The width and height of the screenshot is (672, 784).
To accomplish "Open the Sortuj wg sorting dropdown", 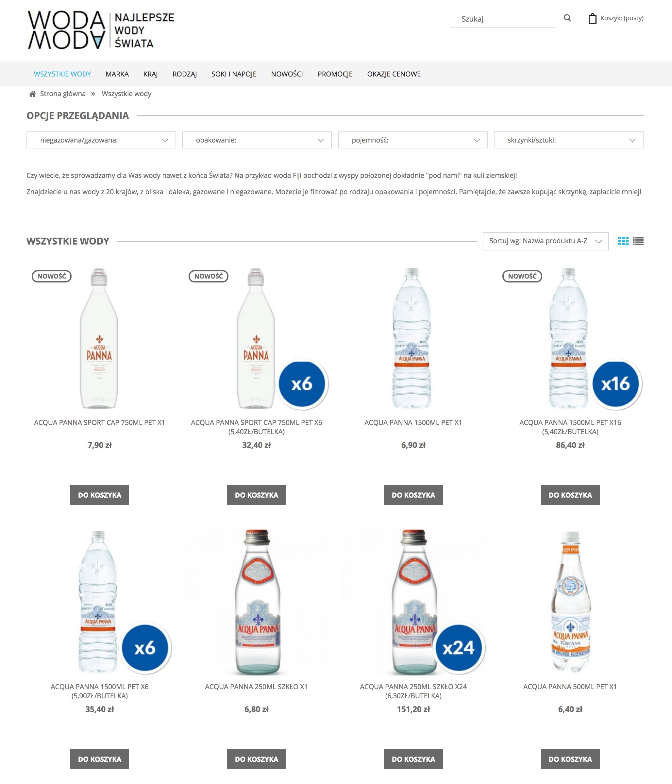I will point(545,241).
